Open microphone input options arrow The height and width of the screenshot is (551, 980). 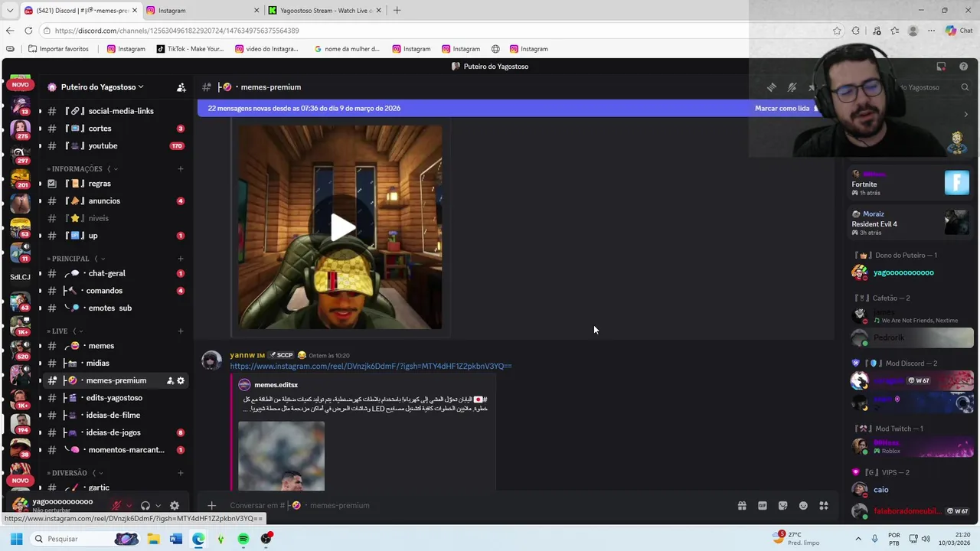tap(129, 506)
